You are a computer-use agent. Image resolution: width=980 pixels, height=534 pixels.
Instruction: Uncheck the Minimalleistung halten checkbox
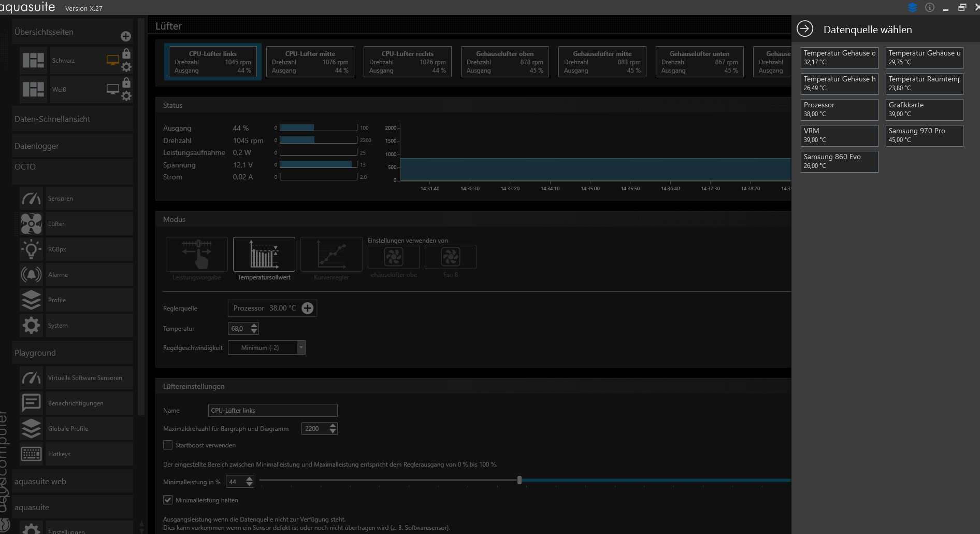pos(168,500)
